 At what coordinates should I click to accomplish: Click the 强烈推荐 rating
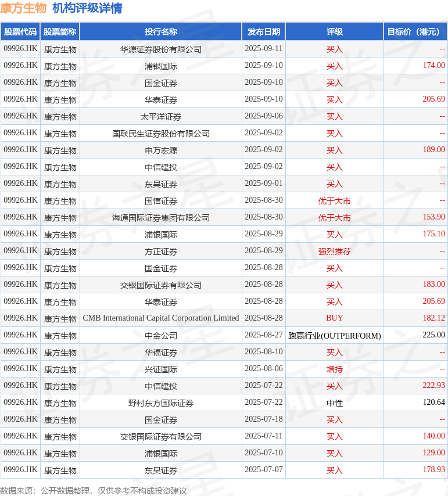(335, 251)
